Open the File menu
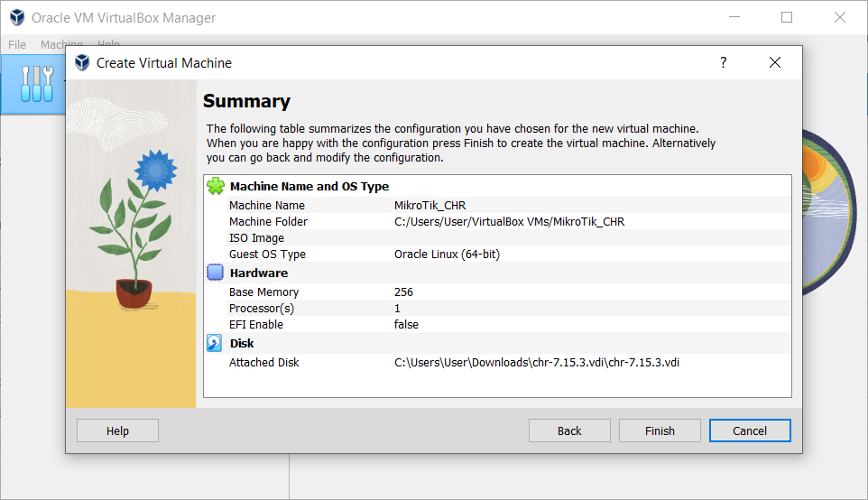Viewport: 868px width, 500px height. 17,44
